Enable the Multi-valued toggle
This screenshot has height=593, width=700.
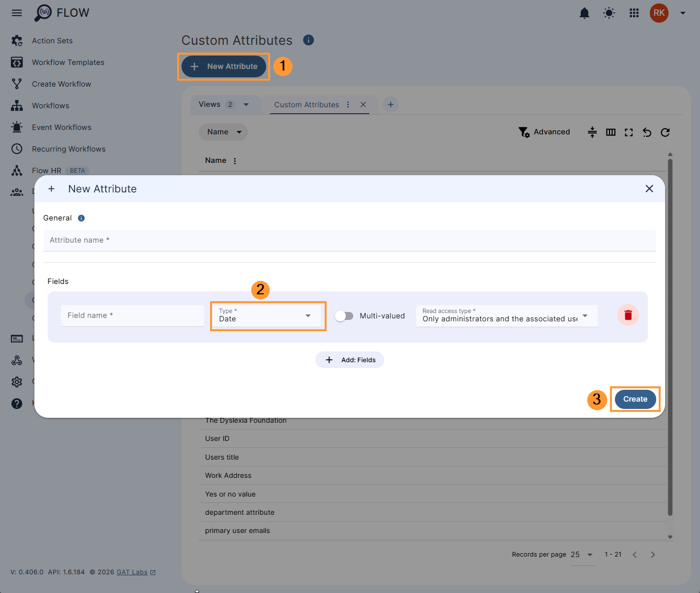click(x=344, y=315)
